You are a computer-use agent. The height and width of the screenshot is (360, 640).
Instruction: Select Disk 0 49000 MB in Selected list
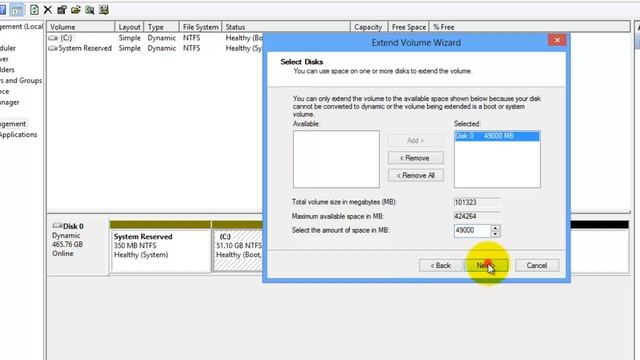(x=497, y=136)
